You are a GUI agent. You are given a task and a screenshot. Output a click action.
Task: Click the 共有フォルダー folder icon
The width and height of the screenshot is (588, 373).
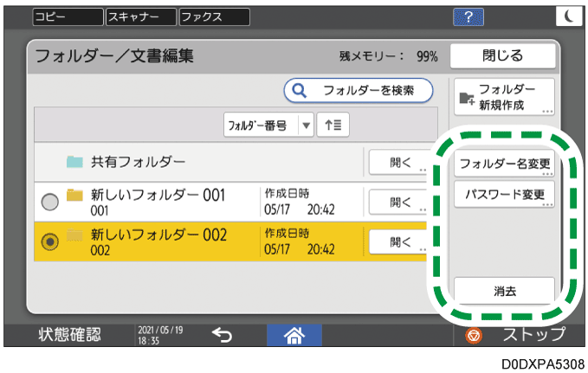click(74, 162)
